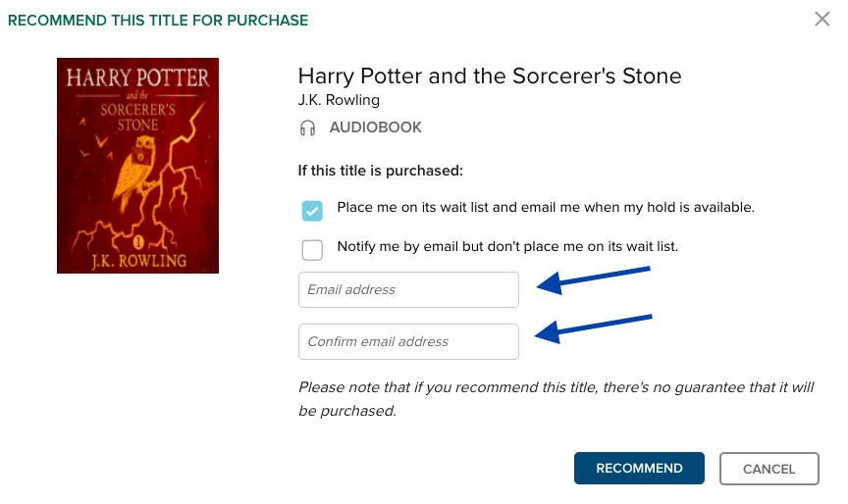Click the number 1 badge on the cover
848x504 pixels.
pos(138,241)
